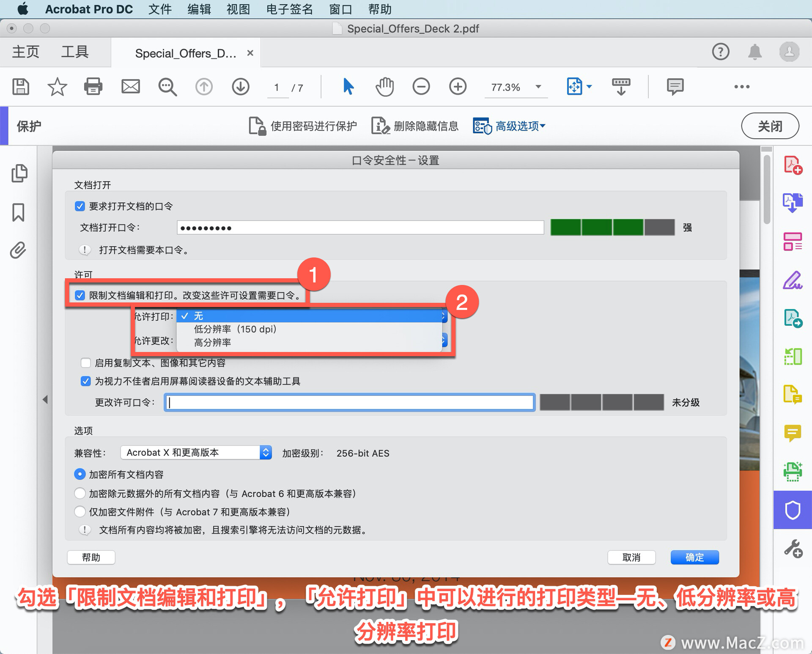Show attachments paperclip panel
This screenshot has width=812, height=654.
[x=18, y=250]
